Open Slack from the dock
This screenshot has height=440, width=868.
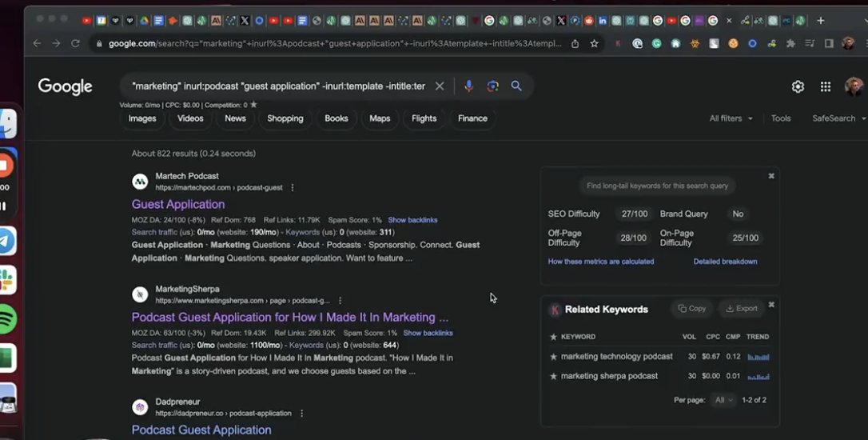click(7, 280)
